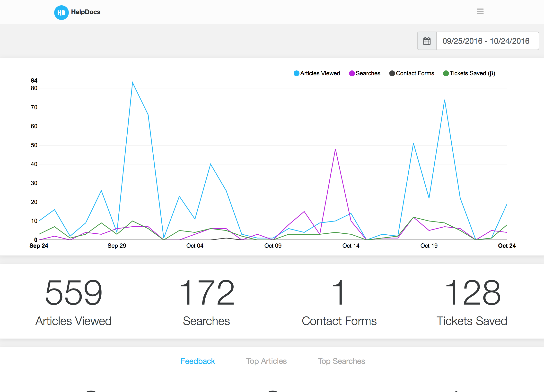Screen dimensions: 544x392
Task: Click the HelpDocs wordmark in the header
Action: [x=85, y=12]
